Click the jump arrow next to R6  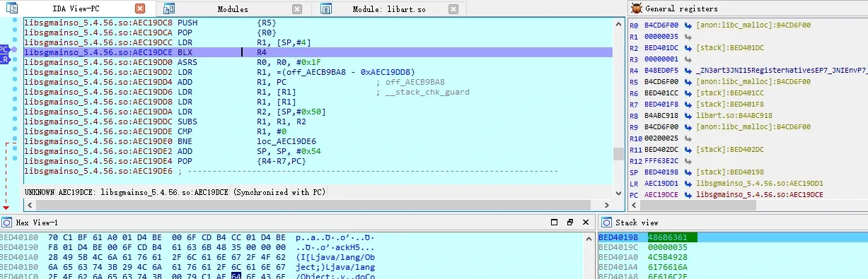tap(688, 93)
